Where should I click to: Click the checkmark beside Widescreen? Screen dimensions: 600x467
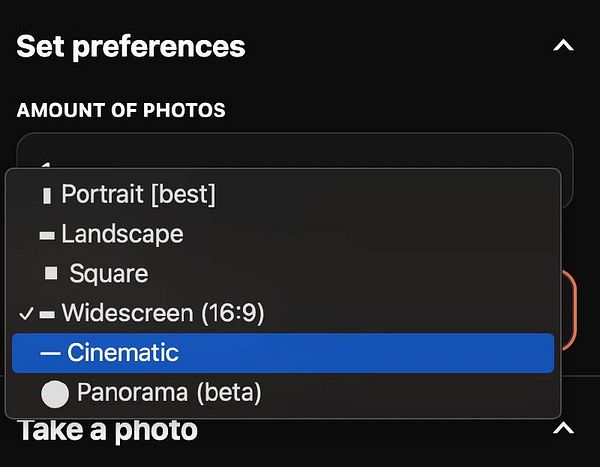click(x=26, y=314)
